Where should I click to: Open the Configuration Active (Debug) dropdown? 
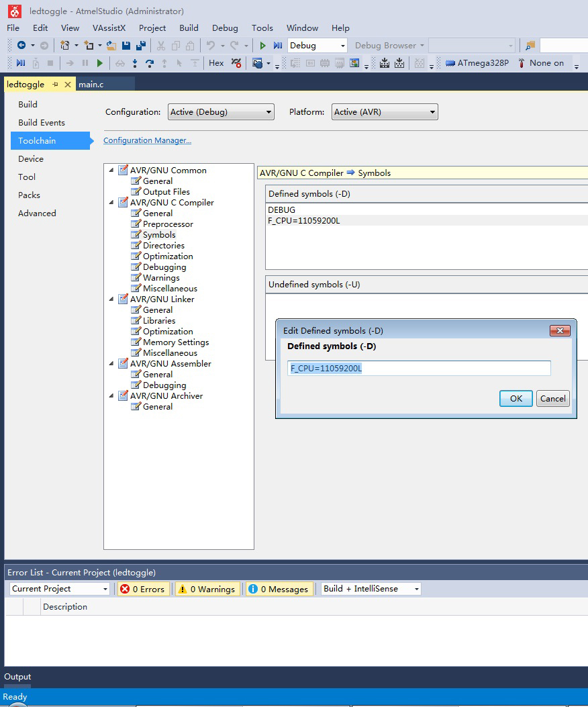(x=221, y=112)
